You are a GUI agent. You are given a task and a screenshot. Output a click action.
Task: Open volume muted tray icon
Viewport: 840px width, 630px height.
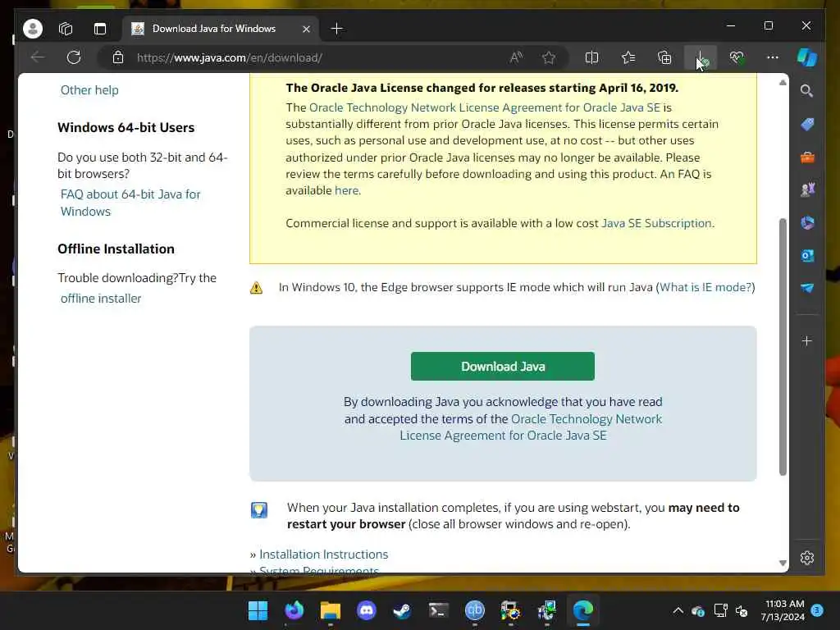742,610
